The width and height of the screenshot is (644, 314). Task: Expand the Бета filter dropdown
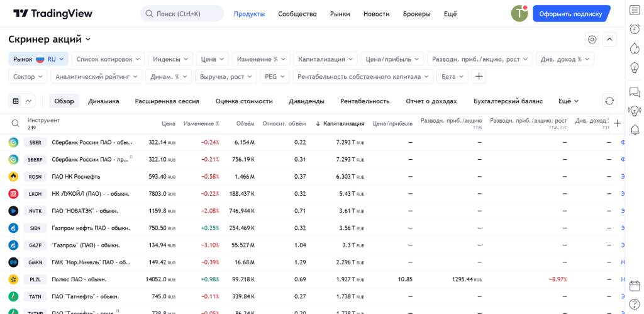[x=452, y=76]
